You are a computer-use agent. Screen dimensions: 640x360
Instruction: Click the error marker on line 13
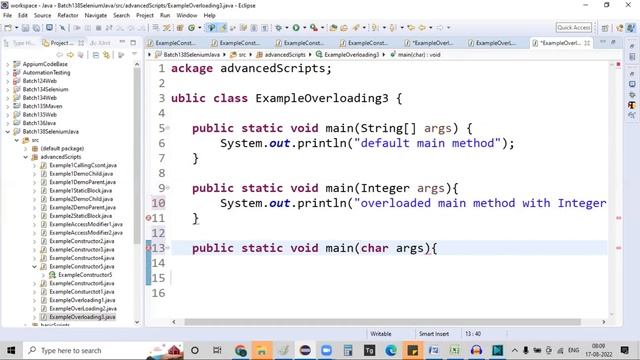click(x=149, y=248)
